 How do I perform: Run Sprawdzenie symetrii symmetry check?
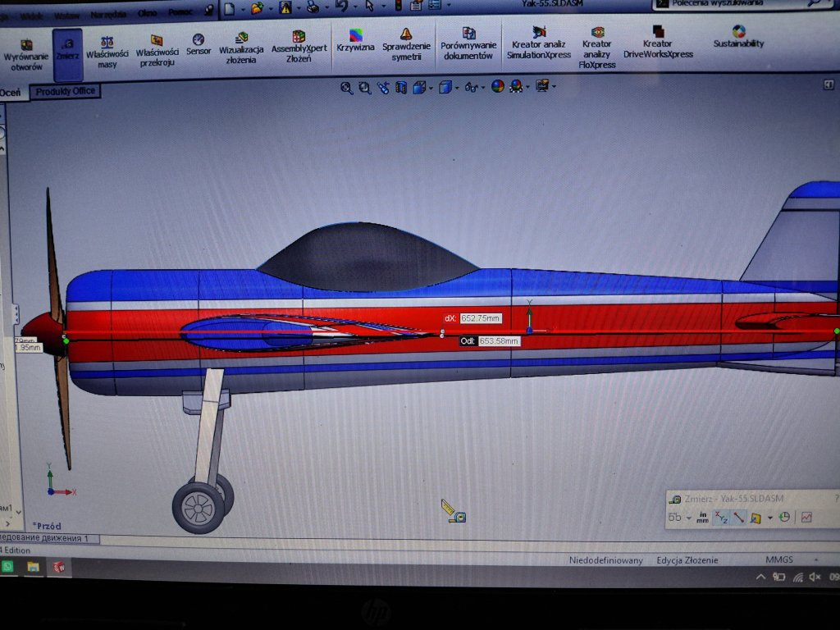406,44
